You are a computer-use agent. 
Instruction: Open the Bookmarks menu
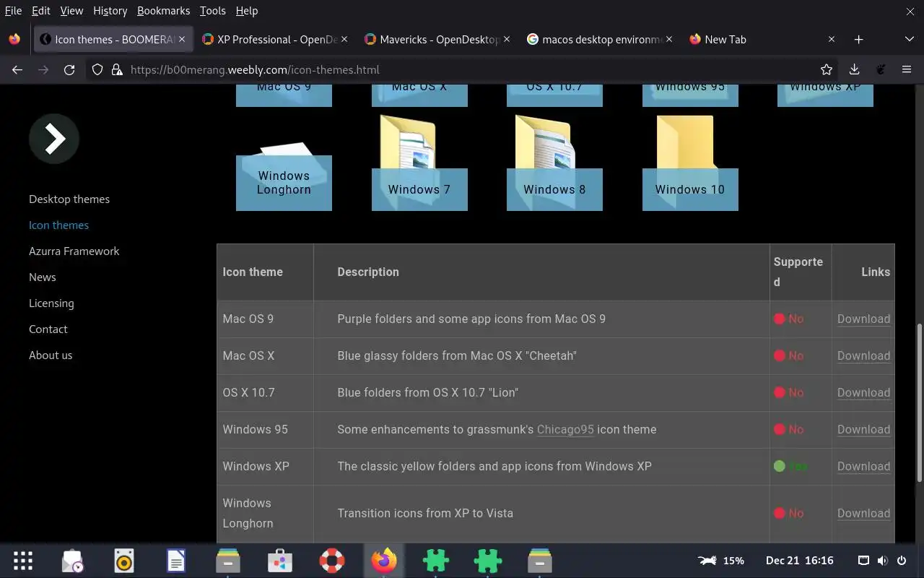point(163,11)
